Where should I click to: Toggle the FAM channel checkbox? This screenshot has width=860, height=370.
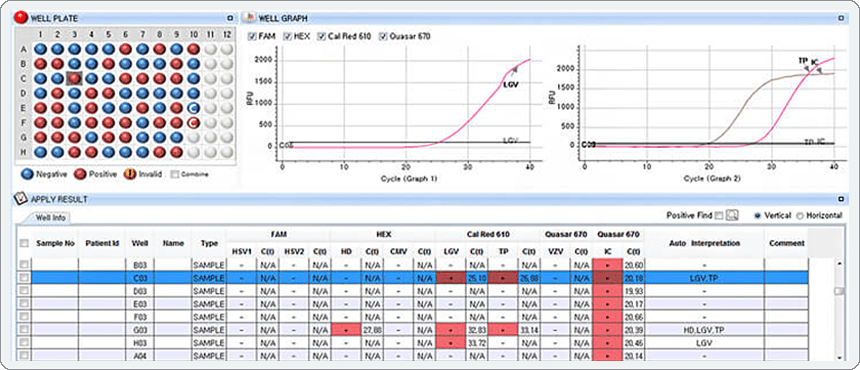[252, 37]
